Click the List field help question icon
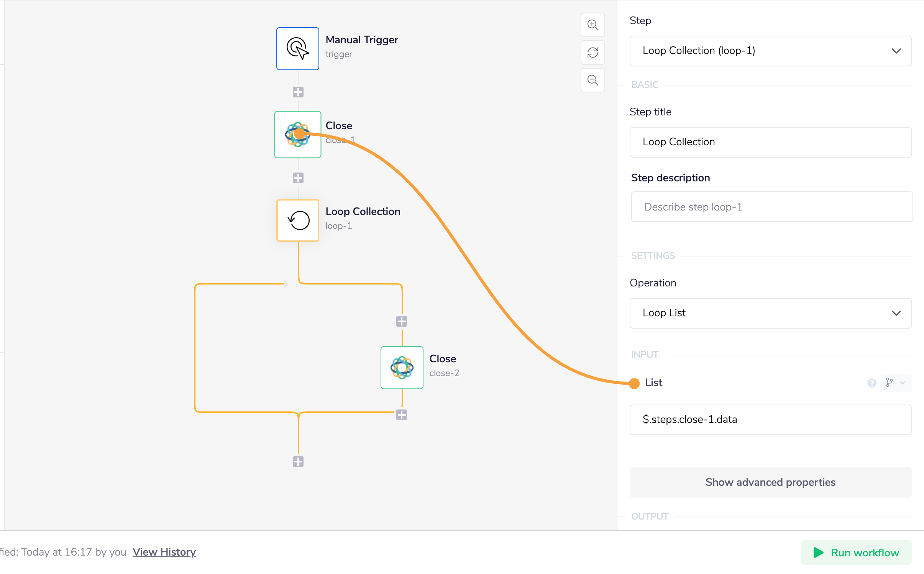This screenshot has height=574, width=924. point(871,383)
